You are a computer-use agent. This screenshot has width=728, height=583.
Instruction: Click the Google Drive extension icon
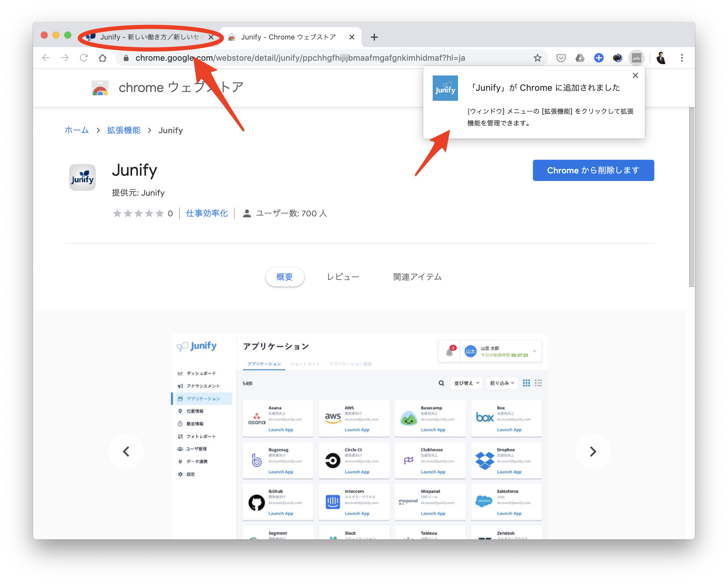(580, 58)
